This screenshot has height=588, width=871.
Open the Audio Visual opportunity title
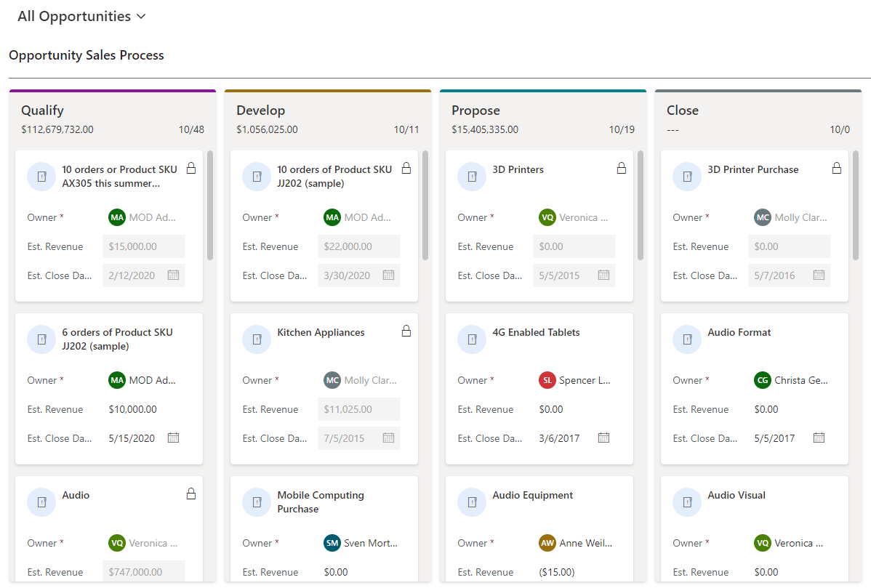pos(736,495)
